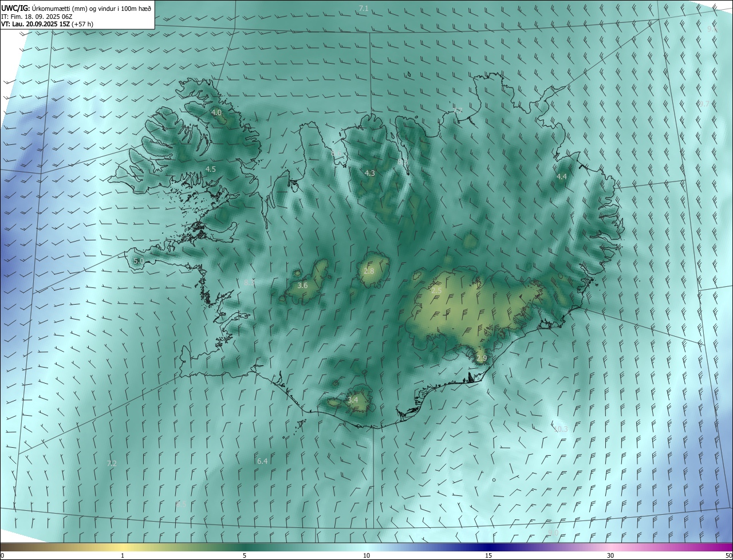
Task: Click the 7.2 value label
Action: pyautogui.click(x=112, y=463)
